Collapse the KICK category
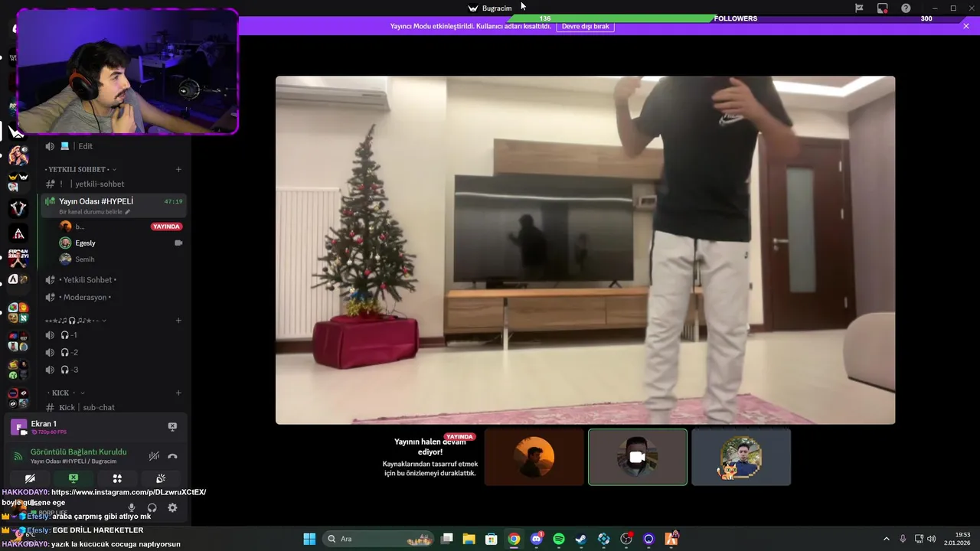The width and height of the screenshot is (980, 551). (65, 393)
